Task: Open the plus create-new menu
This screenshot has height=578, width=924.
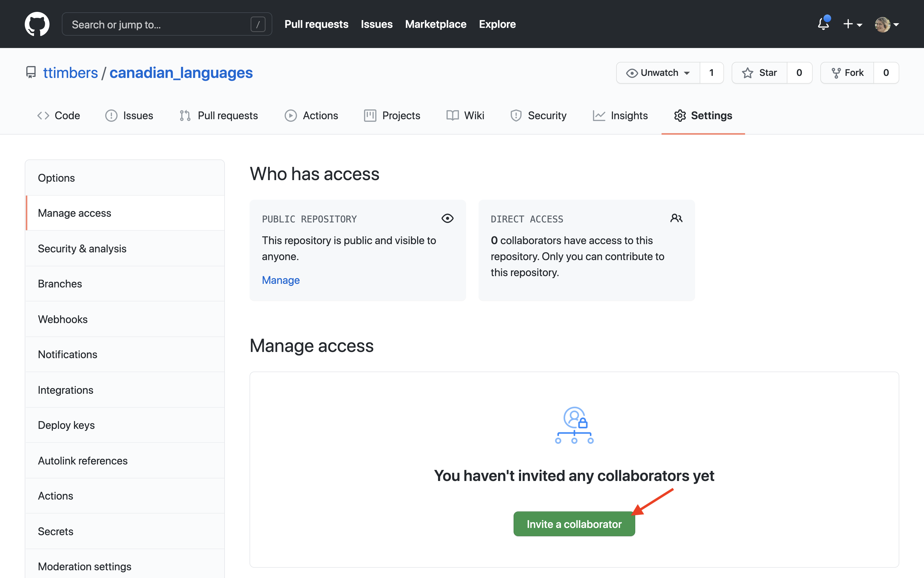Action: 853,24
